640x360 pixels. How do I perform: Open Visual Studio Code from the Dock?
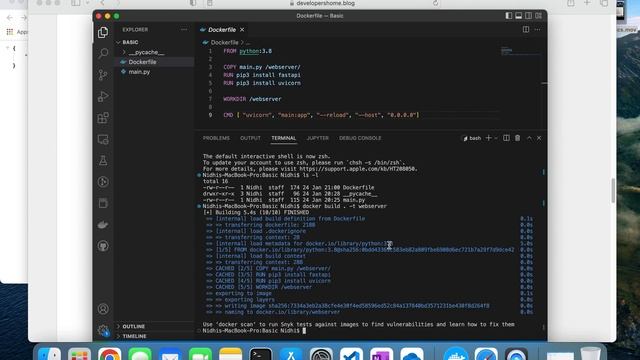point(351,354)
